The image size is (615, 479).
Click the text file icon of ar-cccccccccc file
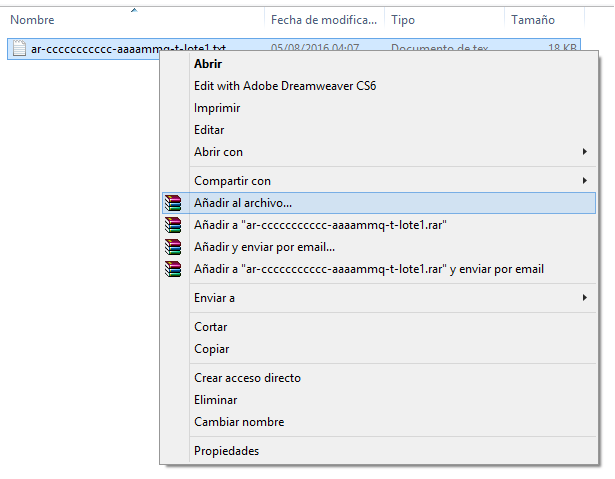tap(19, 48)
